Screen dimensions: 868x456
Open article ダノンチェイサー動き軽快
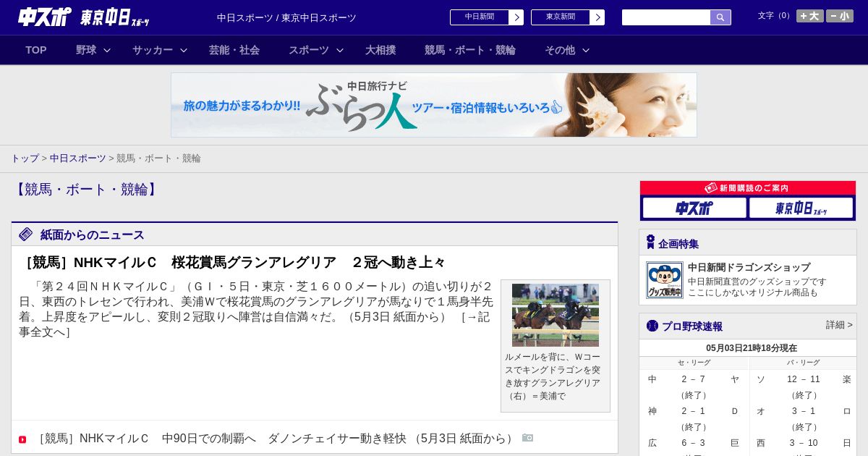coord(276,438)
